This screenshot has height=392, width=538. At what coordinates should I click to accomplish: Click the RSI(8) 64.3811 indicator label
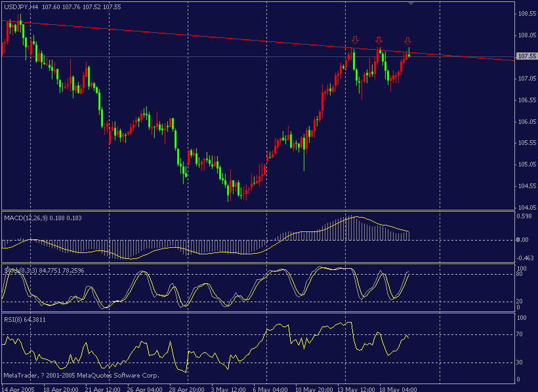(x=25, y=319)
